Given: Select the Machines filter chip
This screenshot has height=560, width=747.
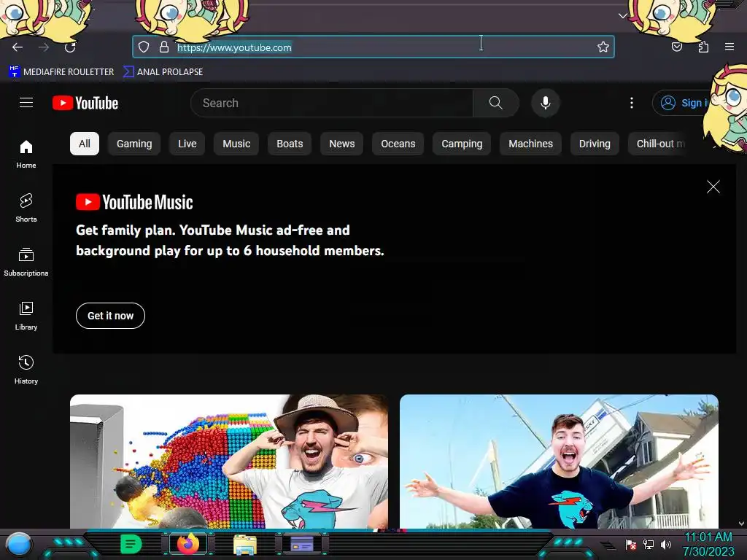Looking at the screenshot, I should point(531,144).
